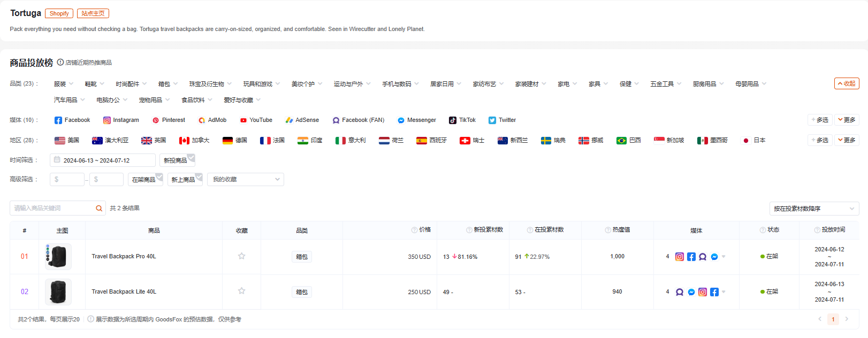Viewport: 868px width, 338px height.
Task: Collapse filters with the 收起 button
Action: (x=847, y=83)
